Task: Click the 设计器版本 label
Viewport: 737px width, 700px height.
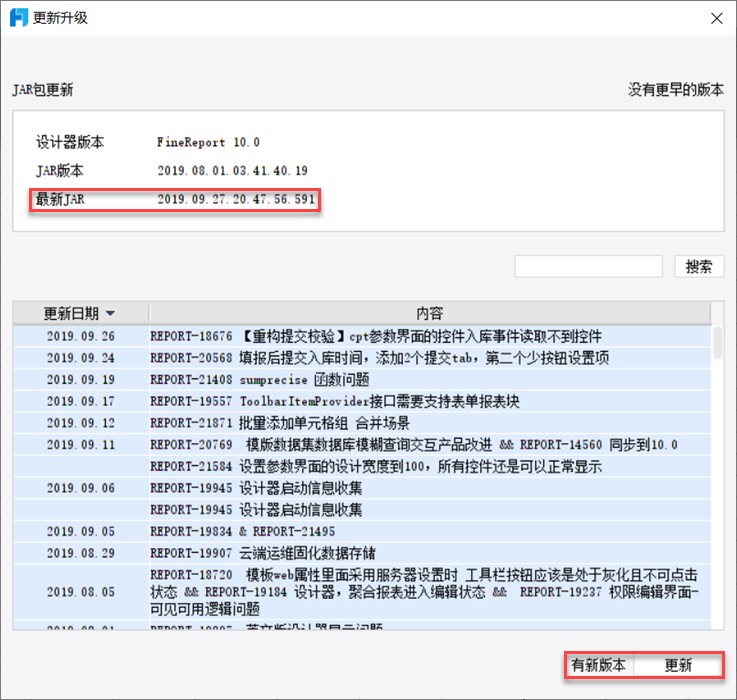Action: click(x=70, y=142)
